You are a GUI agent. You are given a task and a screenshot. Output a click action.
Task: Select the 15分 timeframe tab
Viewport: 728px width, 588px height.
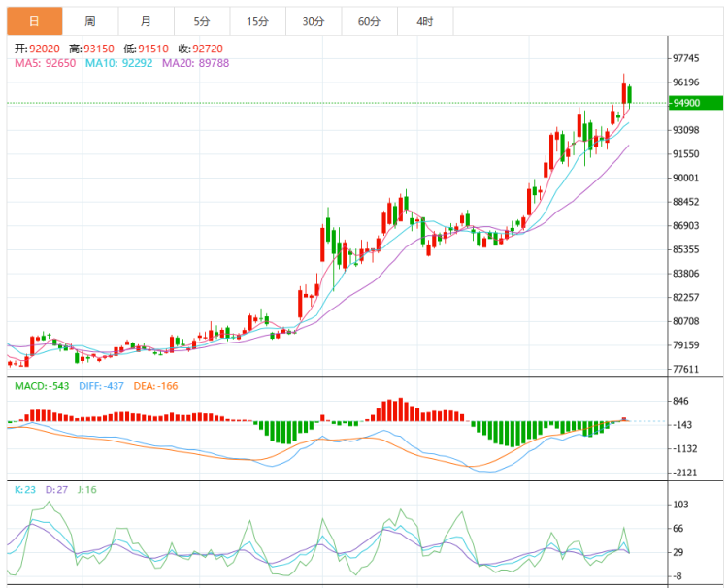[257, 20]
